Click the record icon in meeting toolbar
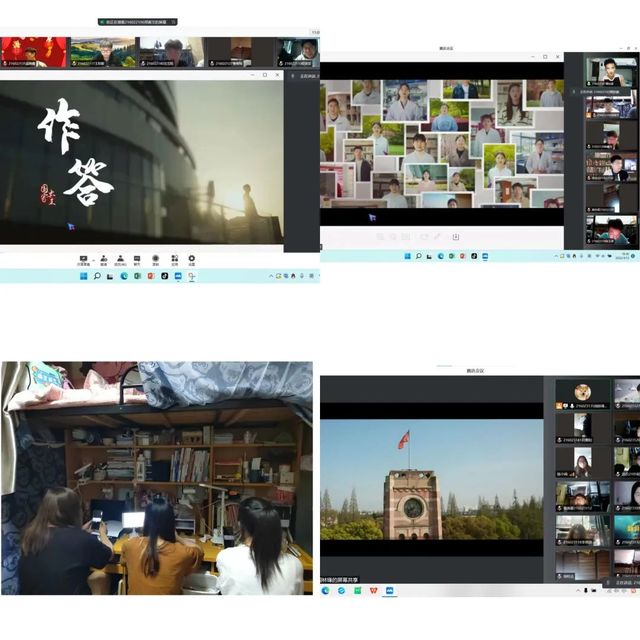 155,258
